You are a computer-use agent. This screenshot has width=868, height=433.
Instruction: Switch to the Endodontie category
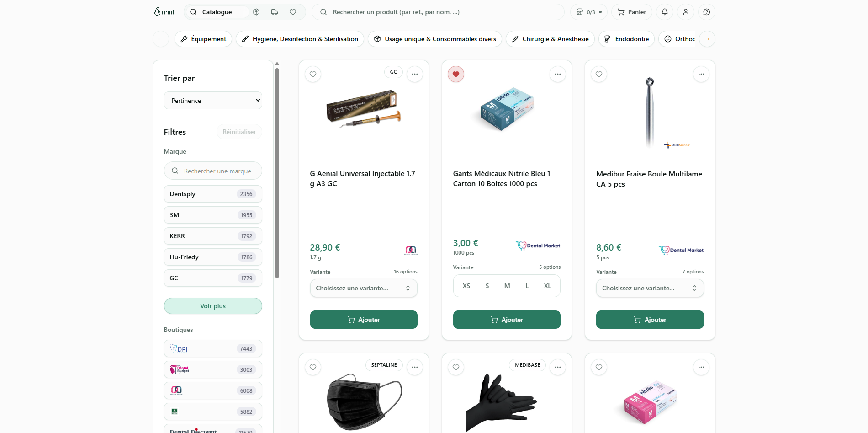tap(626, 39)
